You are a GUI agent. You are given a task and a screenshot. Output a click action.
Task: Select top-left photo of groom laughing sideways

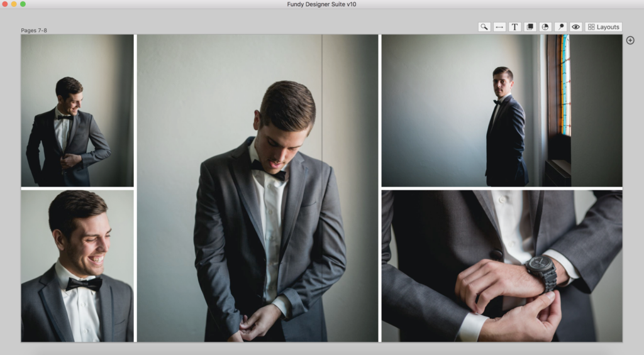coord(77,111)
